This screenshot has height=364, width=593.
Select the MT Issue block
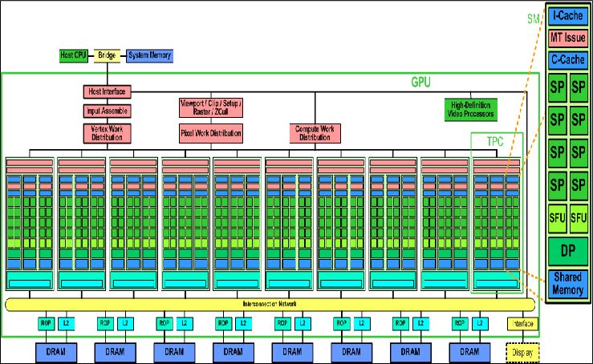(x=567, y=37)
